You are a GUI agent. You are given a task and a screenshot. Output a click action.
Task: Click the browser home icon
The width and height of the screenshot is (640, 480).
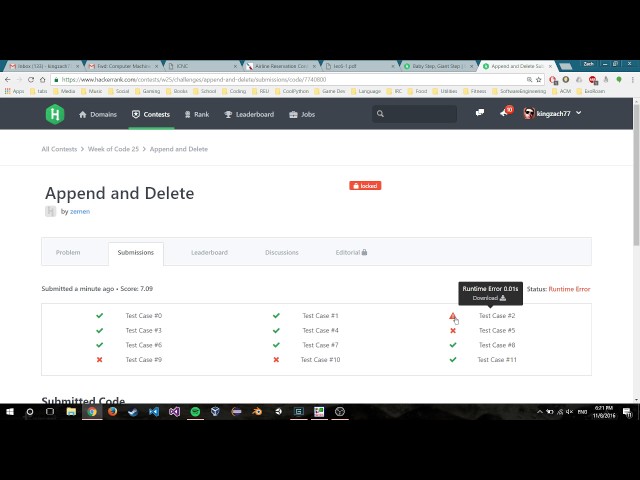(x=42, y=80)
